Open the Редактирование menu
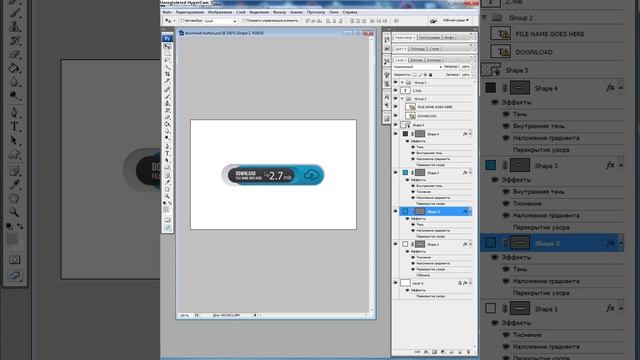The height and width of the screenshot is (360, 640). click(189, 12)
